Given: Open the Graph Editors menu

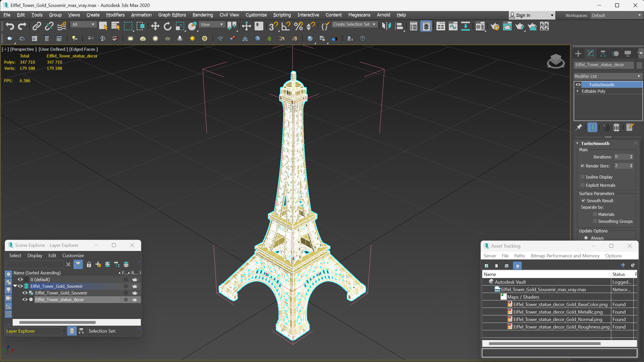Looking at the screenshot, I should [172, 15].
